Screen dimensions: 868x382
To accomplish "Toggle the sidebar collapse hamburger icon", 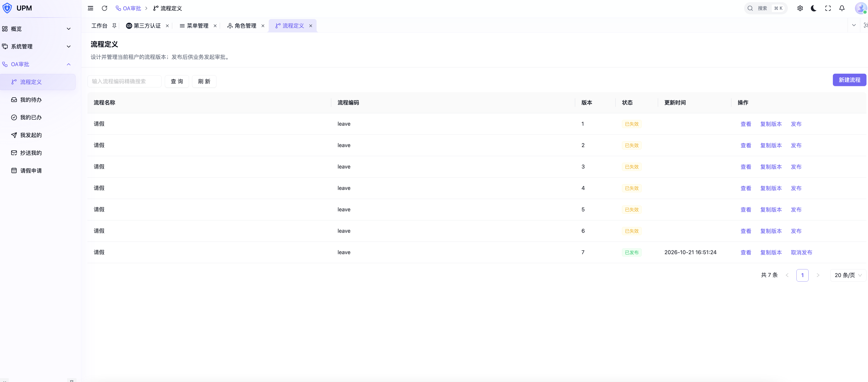I will [x=90, y=8].
